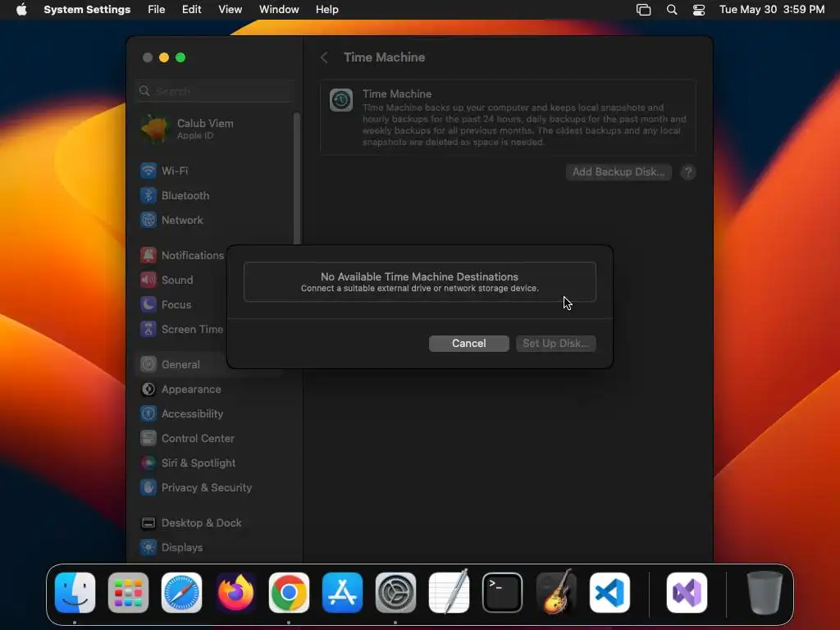This screenshot has width=840, height=630.
Task: Open Notifications settings
Action: click(x=182, y=256)
